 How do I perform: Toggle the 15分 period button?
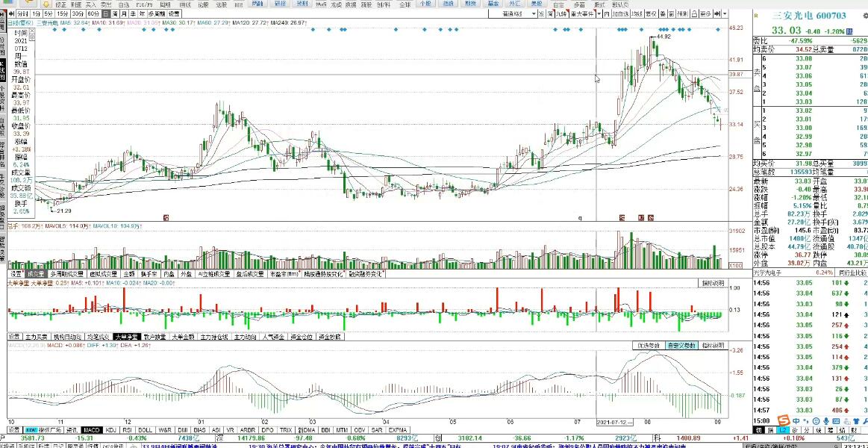(61, 14)
